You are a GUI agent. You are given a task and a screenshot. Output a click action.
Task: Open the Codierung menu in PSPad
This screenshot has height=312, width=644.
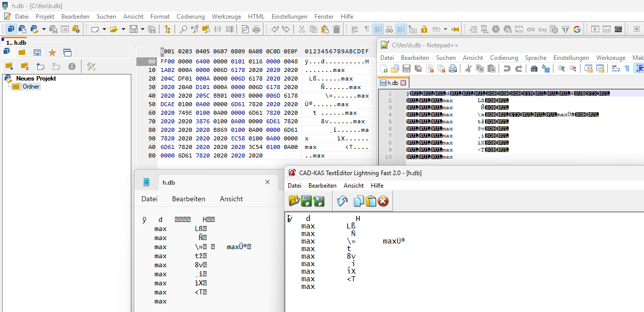pyautogui.click(x=190, y=17)
